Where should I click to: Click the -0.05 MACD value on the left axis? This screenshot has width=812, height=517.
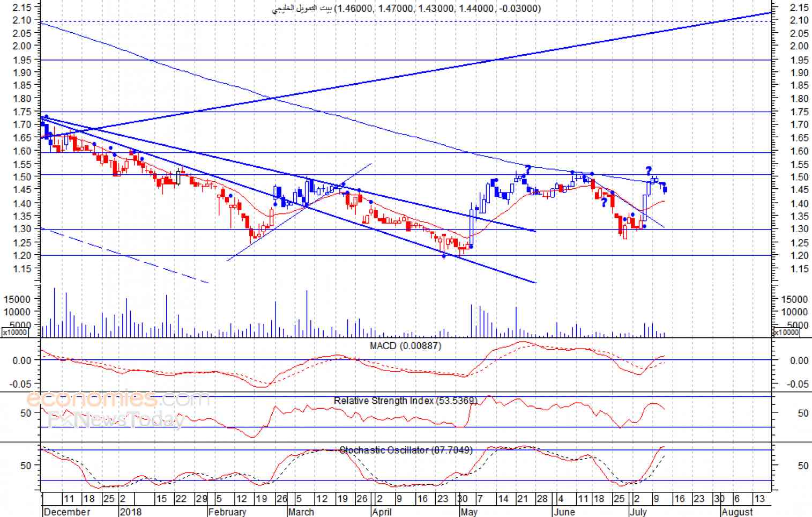pyautogui.click(x=21, y=384)
